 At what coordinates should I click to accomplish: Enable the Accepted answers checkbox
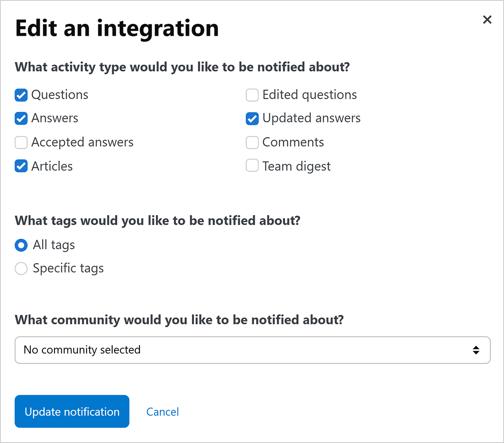[x=21, y=143]
